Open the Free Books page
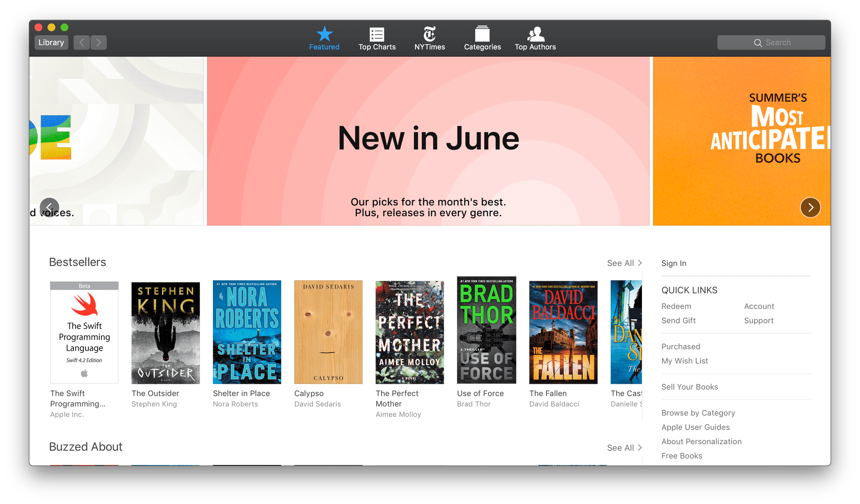 coord(682,455)
